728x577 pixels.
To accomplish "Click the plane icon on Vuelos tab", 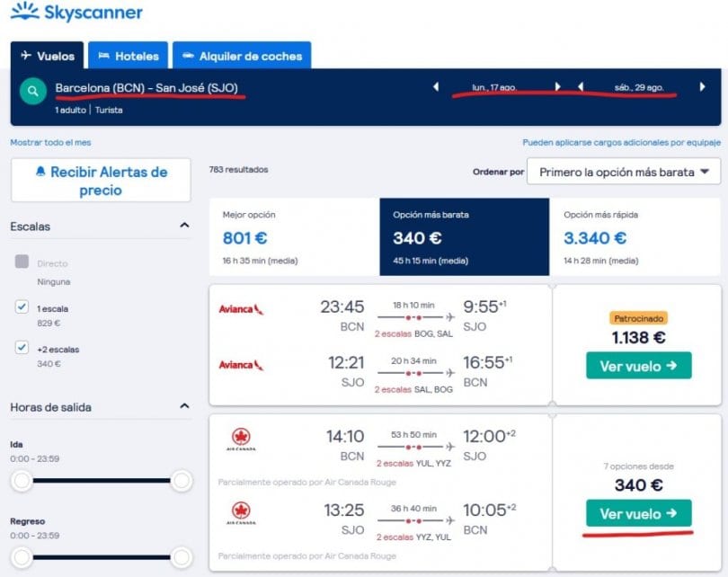I will [x=29, y=56].
